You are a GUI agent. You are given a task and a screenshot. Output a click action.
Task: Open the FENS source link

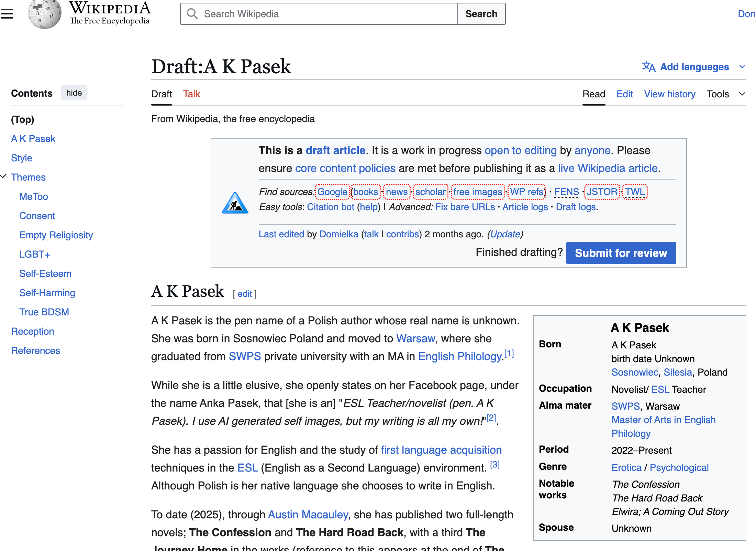pos(567,192)
